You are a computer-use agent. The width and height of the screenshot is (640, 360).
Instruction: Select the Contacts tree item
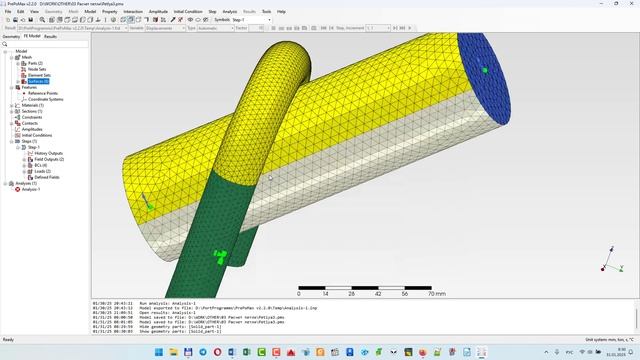(29, 123)
